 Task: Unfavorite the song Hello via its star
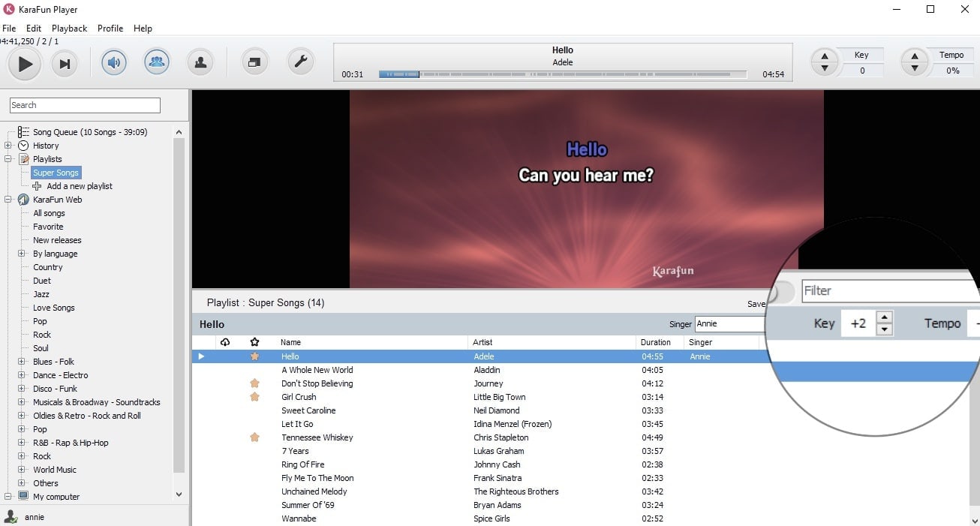coord(254,356)
